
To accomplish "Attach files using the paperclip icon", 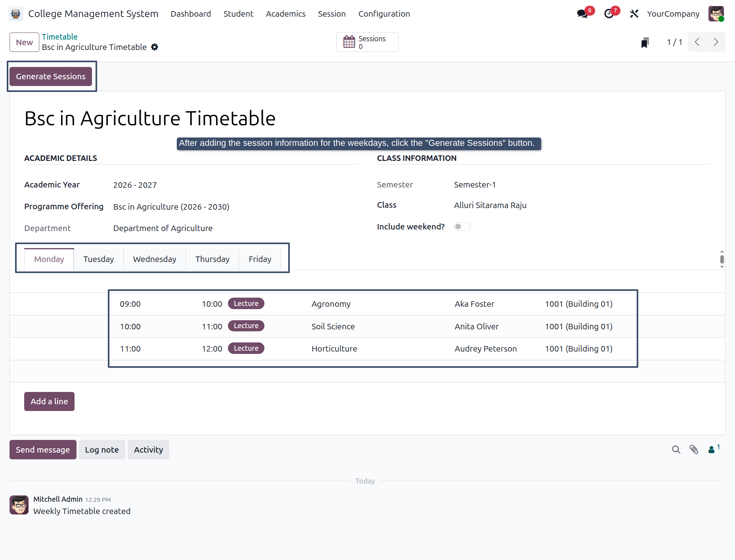I will 694,449.
